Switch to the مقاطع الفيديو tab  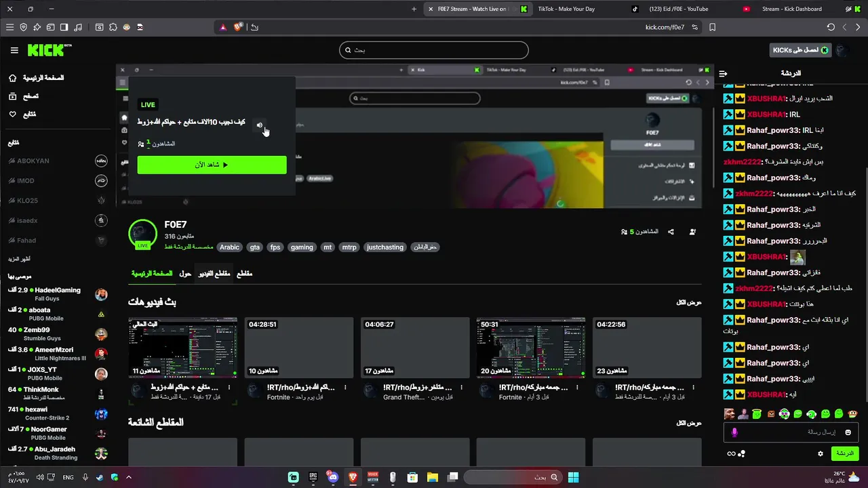214,273
